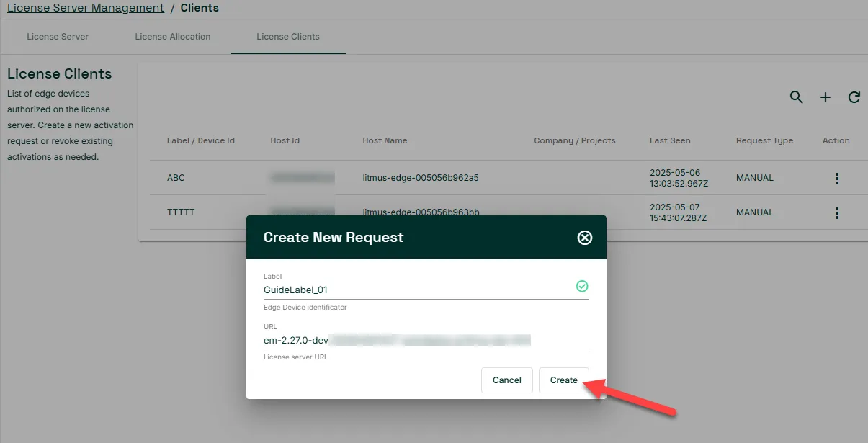Click the Company / Projects column header

pyautogui.click(x=575, y=140)
